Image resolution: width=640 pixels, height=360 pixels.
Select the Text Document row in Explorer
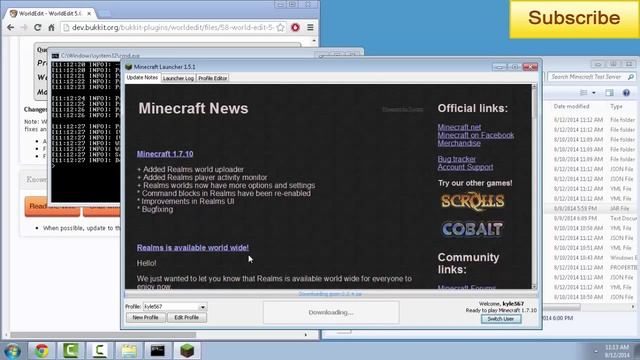(x=592, y=218)
